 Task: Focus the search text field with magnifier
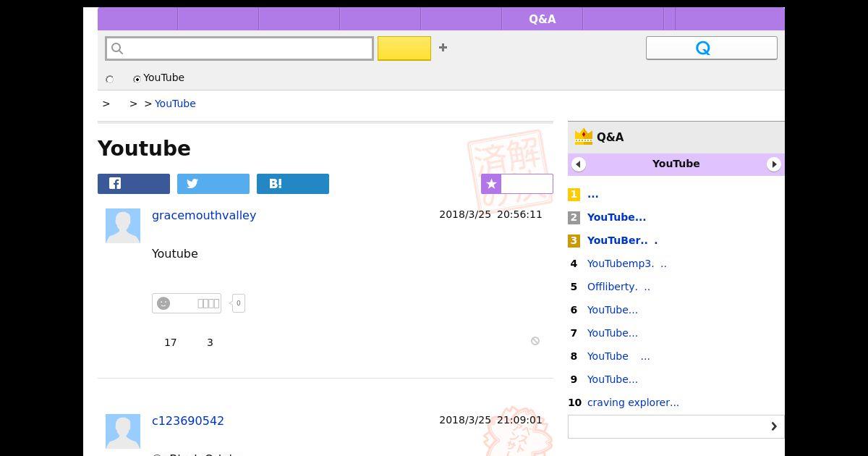pos(239,48)
